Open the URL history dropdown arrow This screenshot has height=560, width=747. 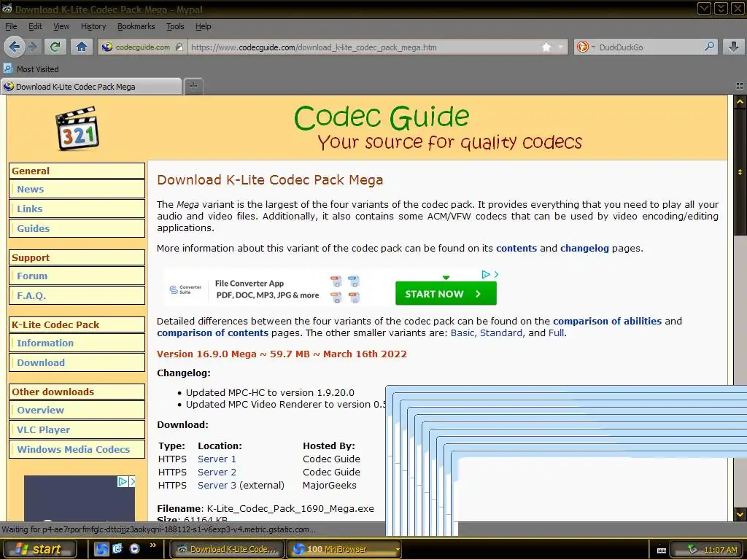point(561,47)
